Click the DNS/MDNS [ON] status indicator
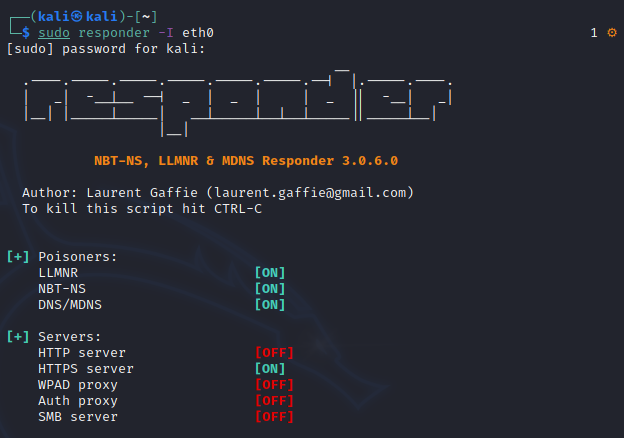Image resolution: width=624 pixels, height=438 pixels. click(x=270, y=305)
